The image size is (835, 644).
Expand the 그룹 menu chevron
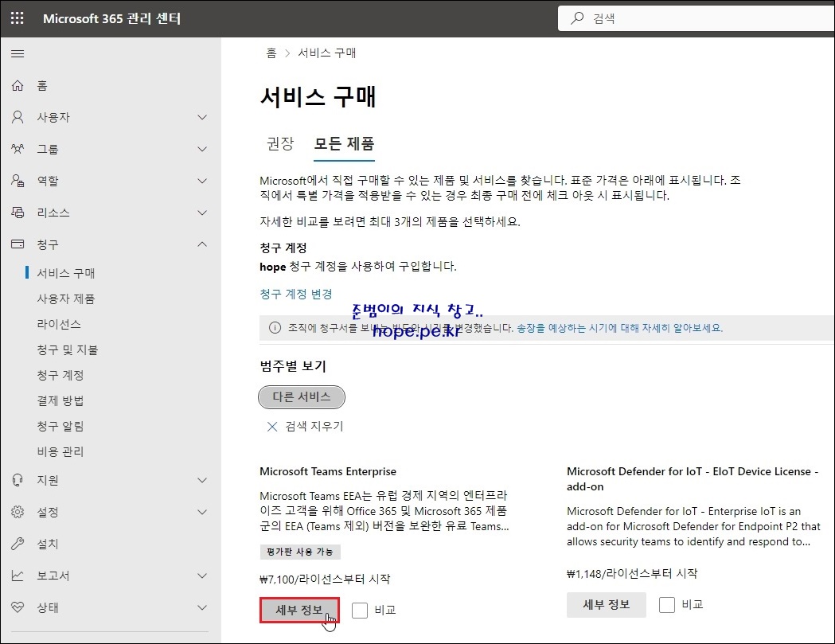coord(202,149)
